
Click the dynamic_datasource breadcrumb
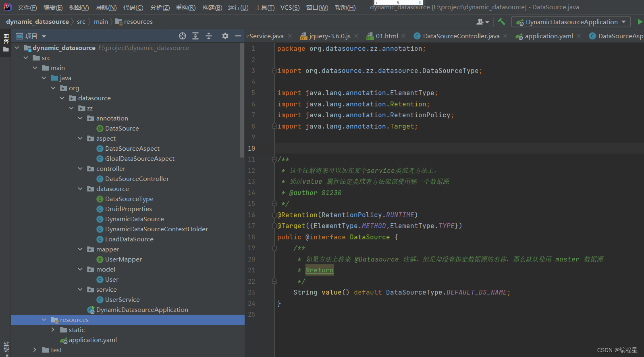pos(37,22)
